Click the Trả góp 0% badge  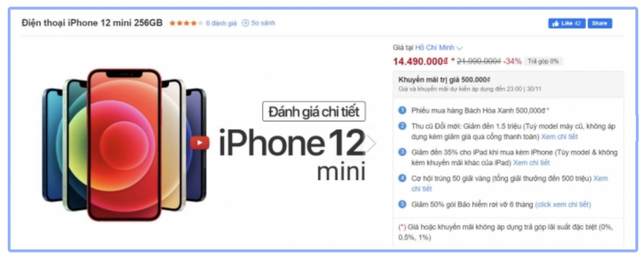(543, 61)
